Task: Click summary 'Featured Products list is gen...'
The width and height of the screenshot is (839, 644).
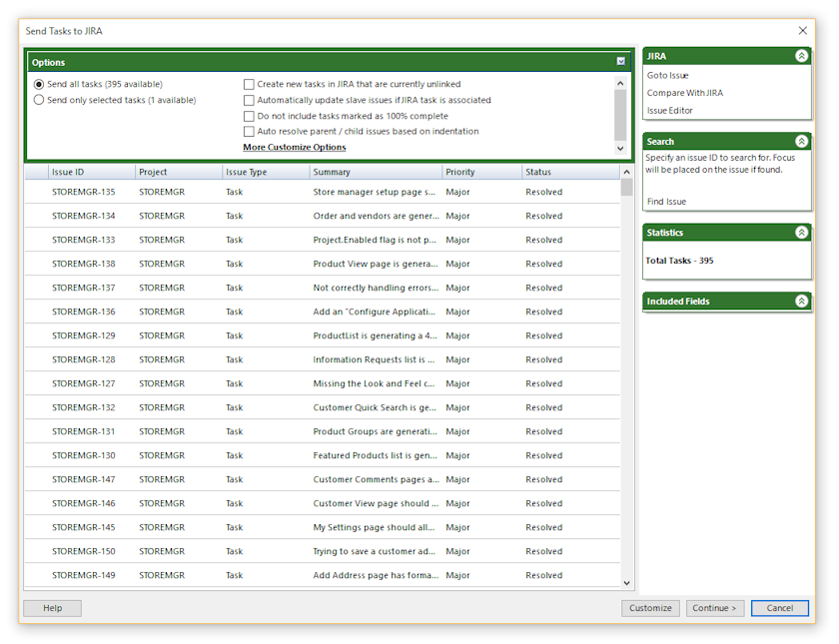Action: tap(376, 455)
